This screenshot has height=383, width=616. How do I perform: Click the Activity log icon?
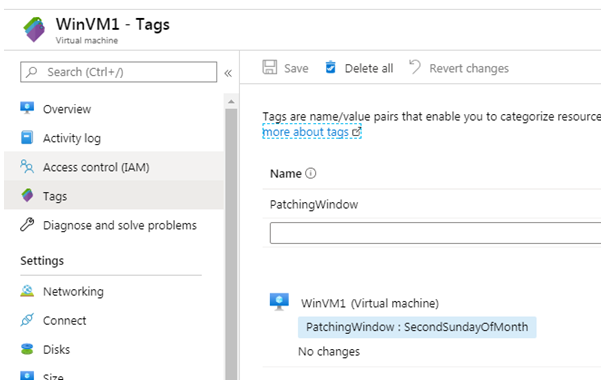27,137
